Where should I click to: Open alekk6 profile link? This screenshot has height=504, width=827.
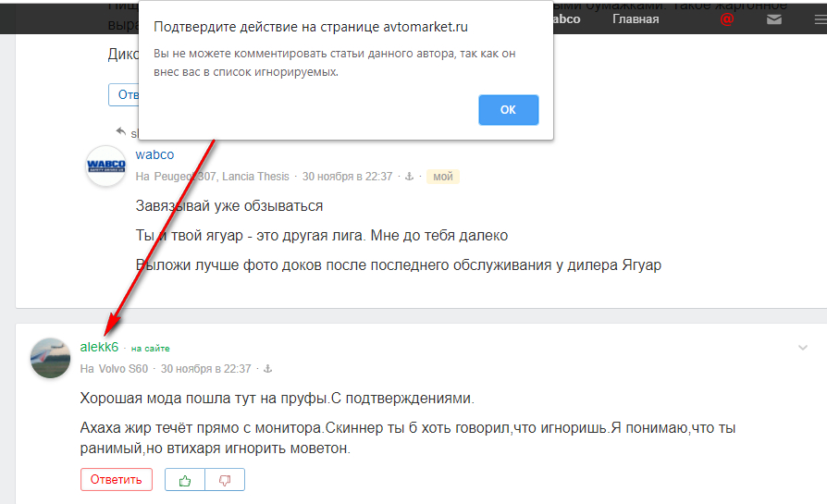click(x=99, y=347)
